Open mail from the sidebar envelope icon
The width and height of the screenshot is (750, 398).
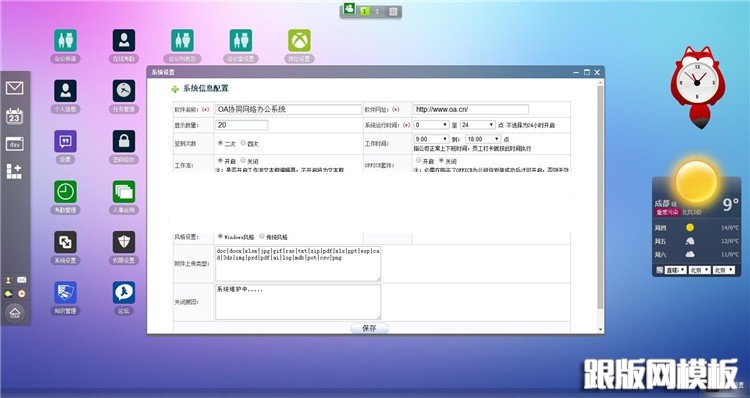pyautogui.click(x=14, y=88)
